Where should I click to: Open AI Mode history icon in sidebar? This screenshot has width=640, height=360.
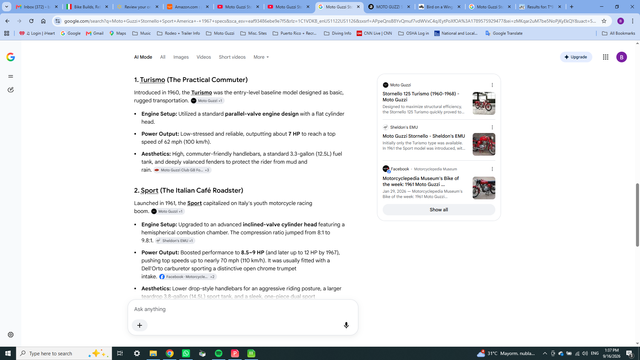point(11,90)
